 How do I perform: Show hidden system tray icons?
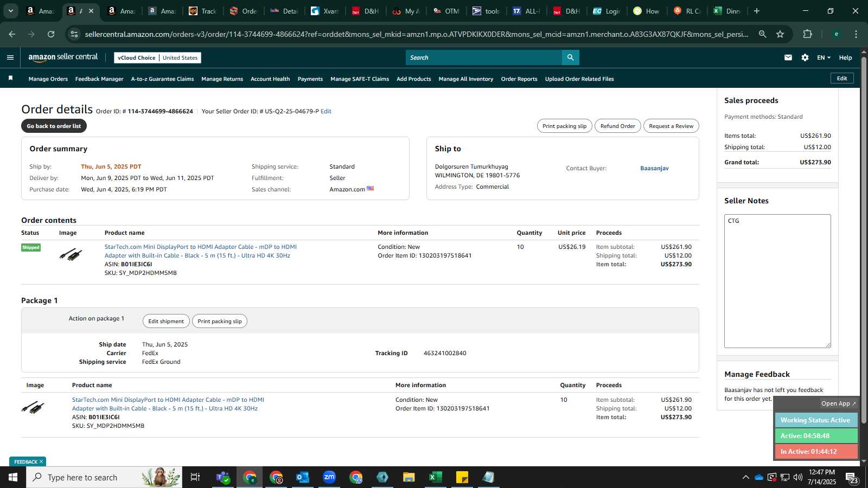pos(745,477)
